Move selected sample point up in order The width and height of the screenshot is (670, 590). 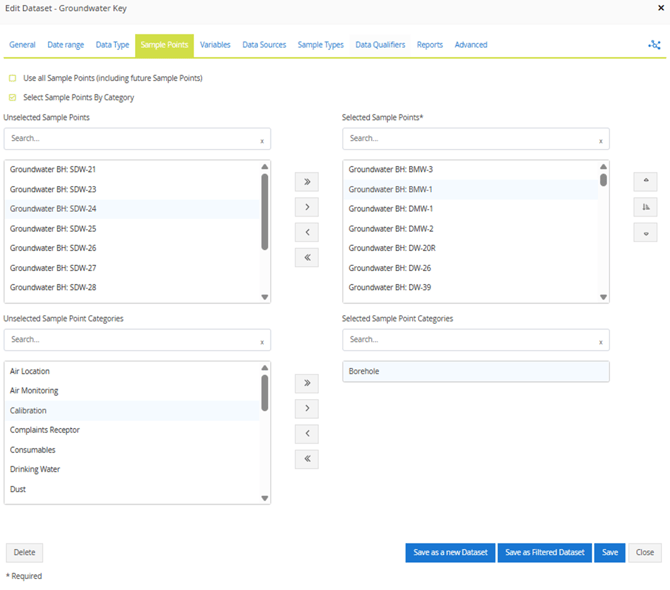coord(645,182)
